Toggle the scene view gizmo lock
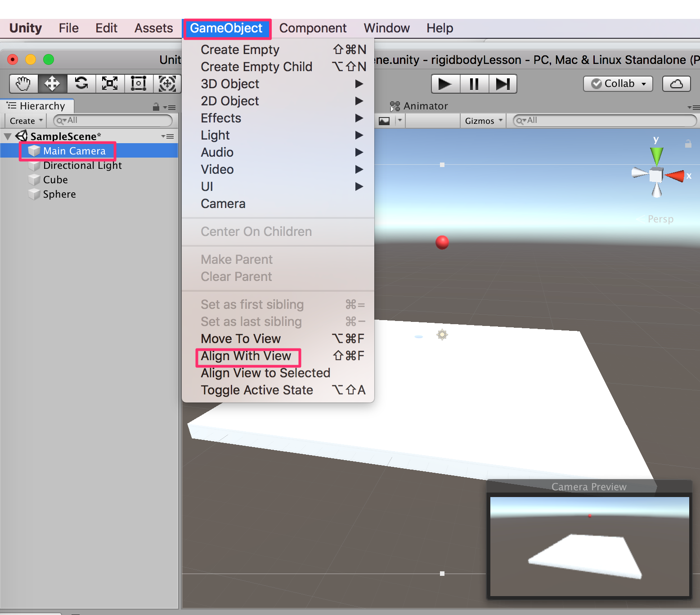Viewport: 700px width, 615px height. (688, 144)
